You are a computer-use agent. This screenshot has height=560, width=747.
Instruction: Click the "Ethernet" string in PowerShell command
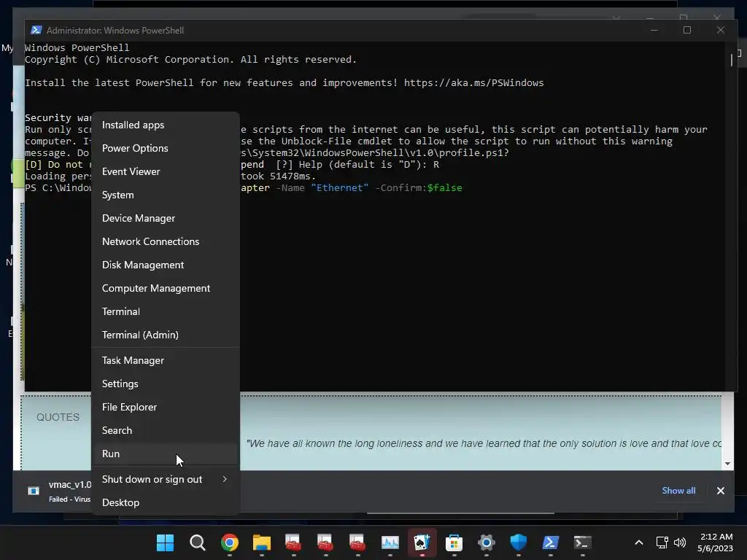click(x=340, y=187)
